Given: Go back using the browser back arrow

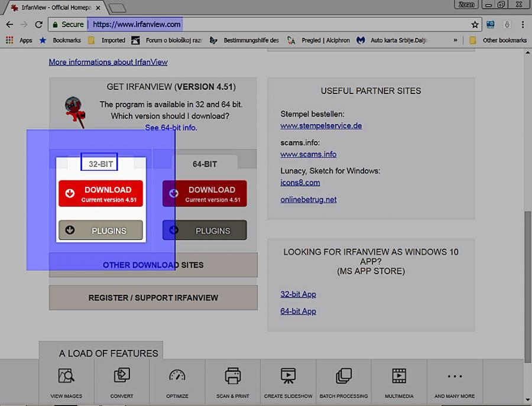Looking at the screenshot, I should pos(9,24).
